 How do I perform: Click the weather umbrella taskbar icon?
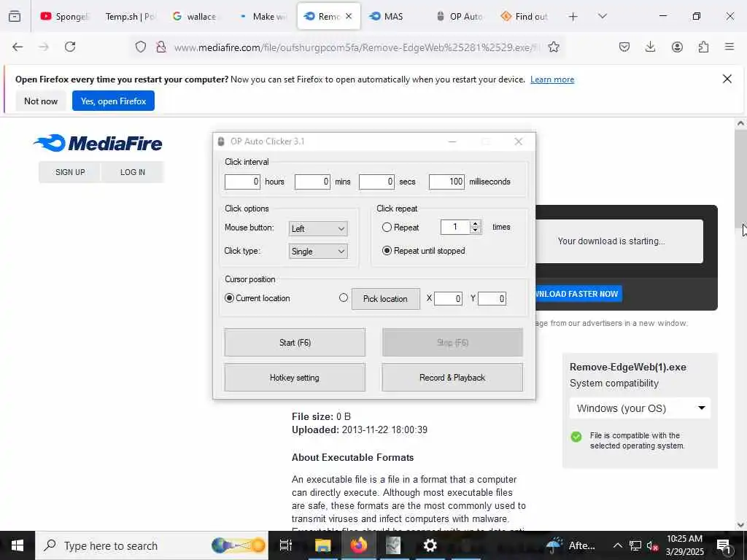point(554,545)
